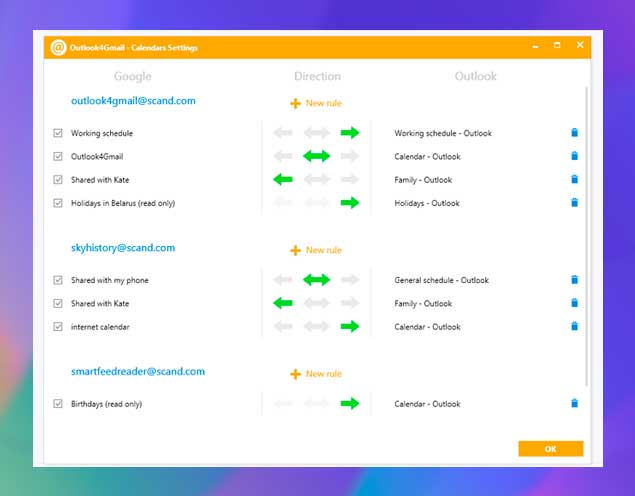The image size is (635, 496).
Task: Select two-way arrow for internet calendar row
Action: (316, 326)
